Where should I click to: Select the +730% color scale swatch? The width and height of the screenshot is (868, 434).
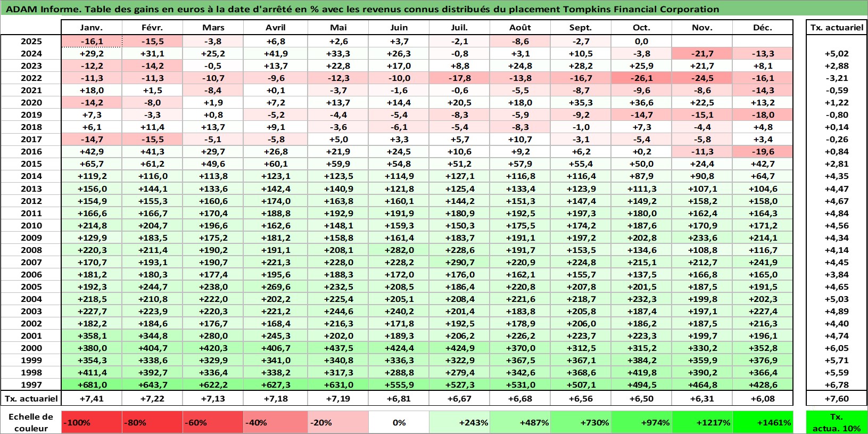tap(581, 422)
